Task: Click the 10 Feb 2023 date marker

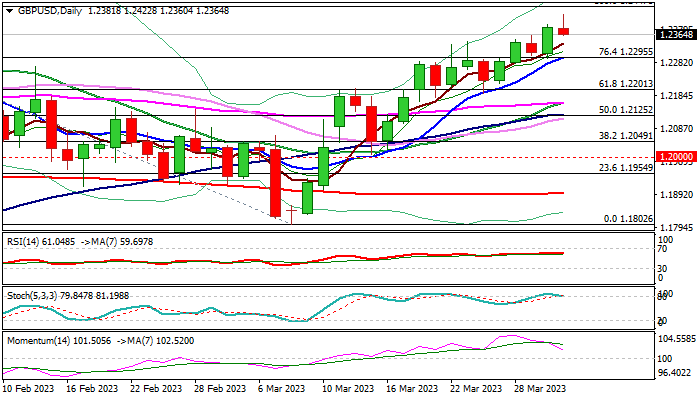Action: click(x=28, y=389)
